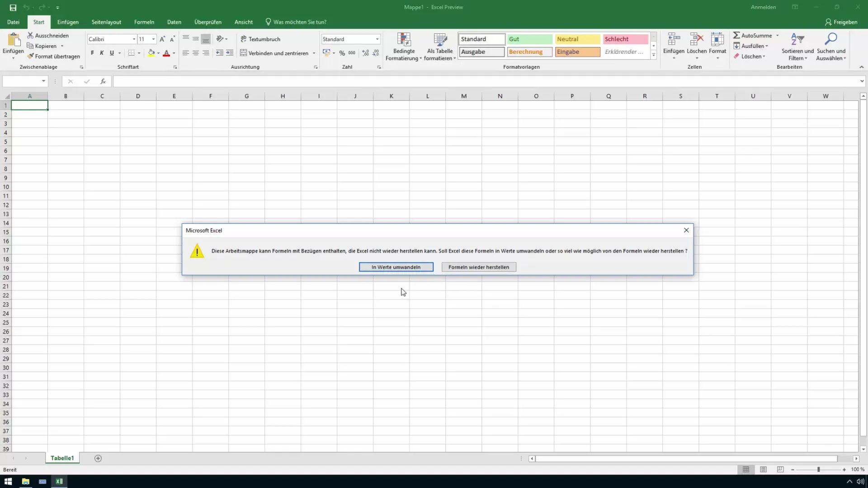Click Formeln wieder herstellen button
This screenshot has height=488, width=868.
[x=479, y=267]
